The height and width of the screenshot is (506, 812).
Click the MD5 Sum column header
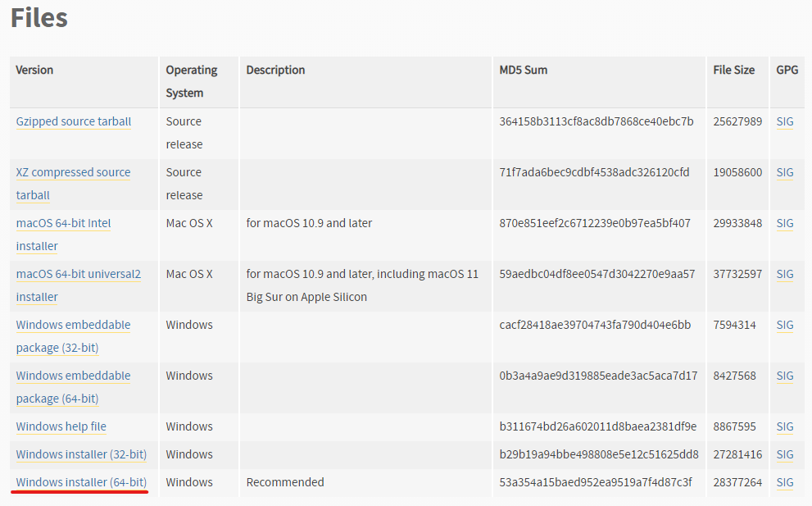pos(524,70)
